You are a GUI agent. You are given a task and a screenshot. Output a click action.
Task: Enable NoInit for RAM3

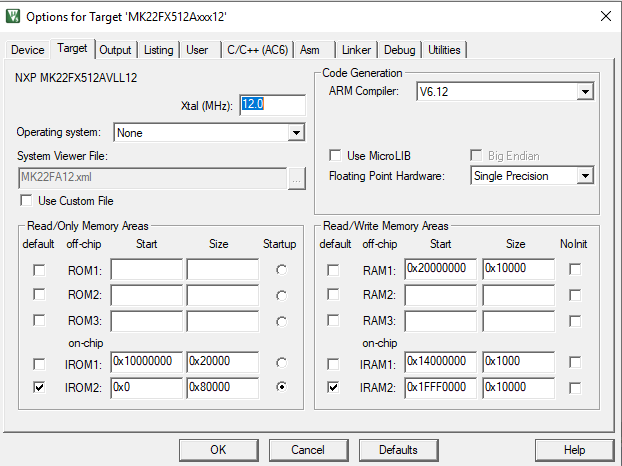click(575, 321)
